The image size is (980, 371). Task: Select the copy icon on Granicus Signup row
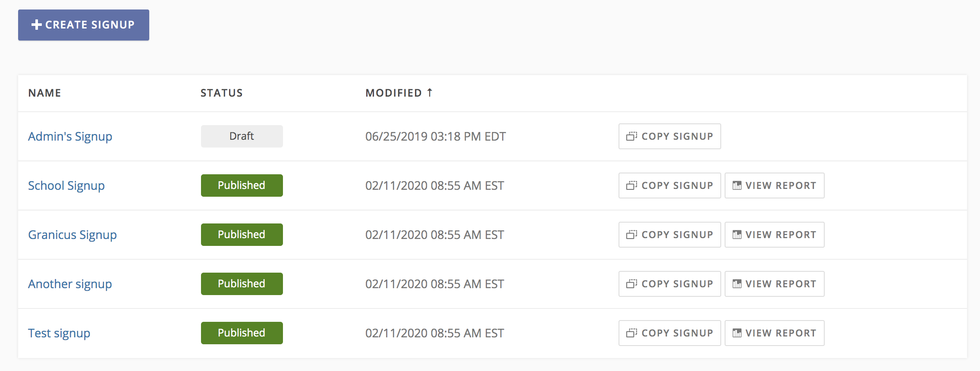click(631, 234)
